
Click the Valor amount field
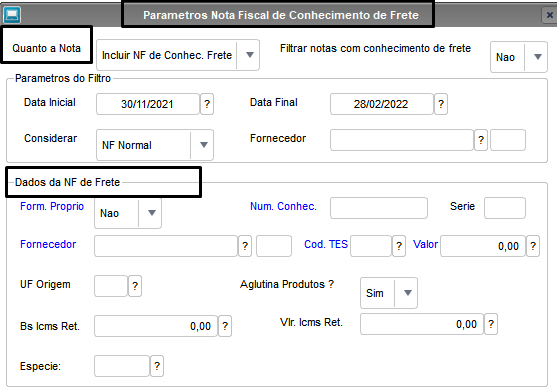click(x=483, y=246)
